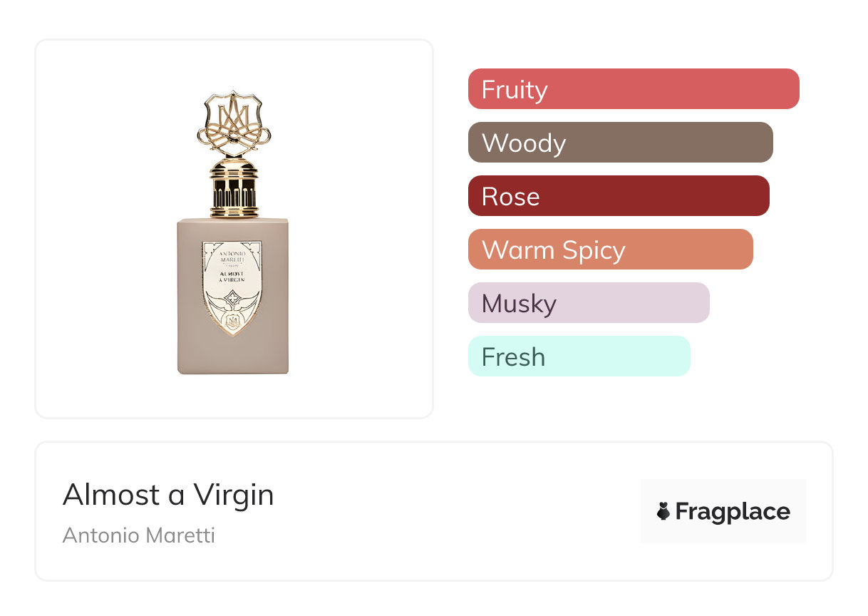Click the Almost a Virgin text on the bottle label
This screenshot has height=616, width=868.
(x=232, y=278)
